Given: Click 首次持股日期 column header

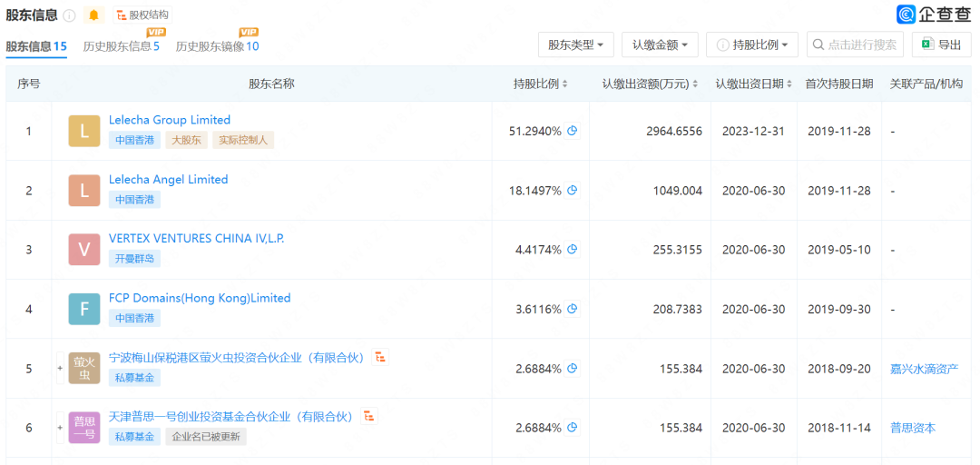Looking at the screenshot, I should point(839,84).
